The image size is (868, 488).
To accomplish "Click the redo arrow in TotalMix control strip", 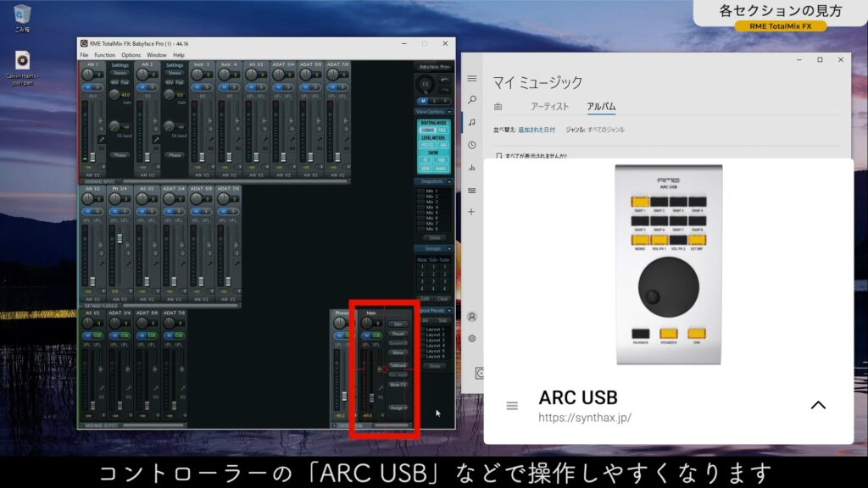I will [x=444, y=89].
